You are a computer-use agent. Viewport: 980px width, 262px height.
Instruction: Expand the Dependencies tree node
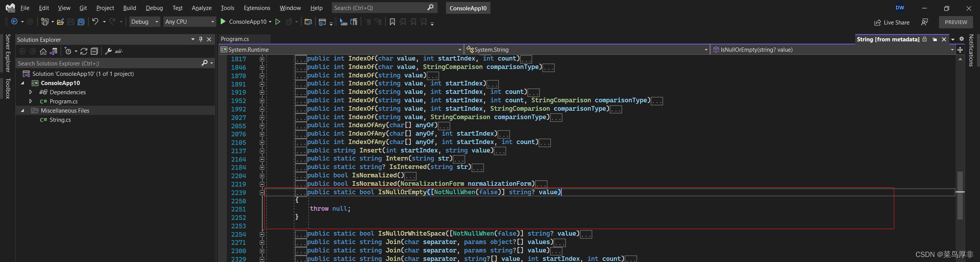(31, 92)
